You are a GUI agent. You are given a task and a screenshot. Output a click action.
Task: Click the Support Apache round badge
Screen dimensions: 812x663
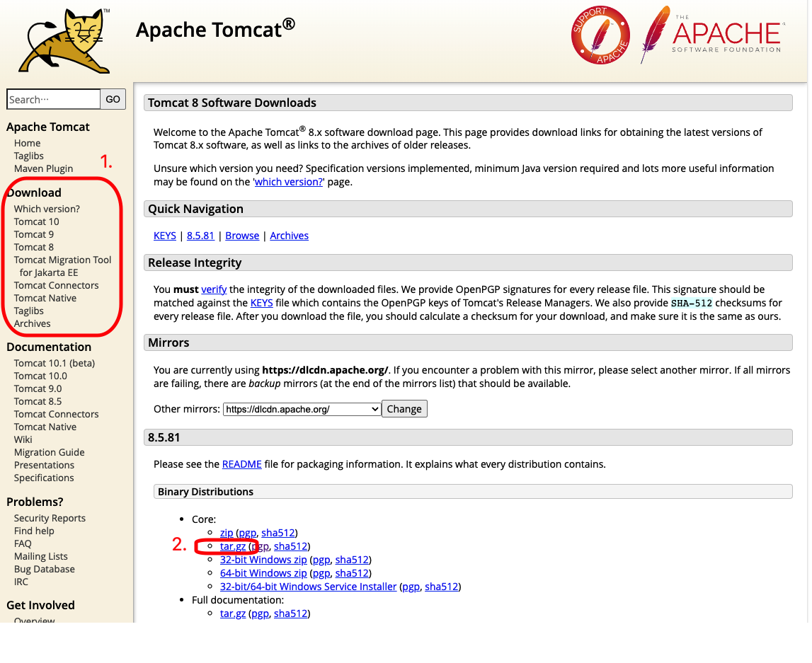(x=600, y=35)
